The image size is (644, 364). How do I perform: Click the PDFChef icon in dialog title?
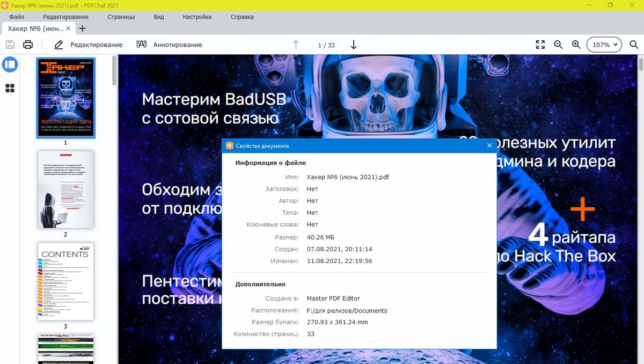point(229,145)
